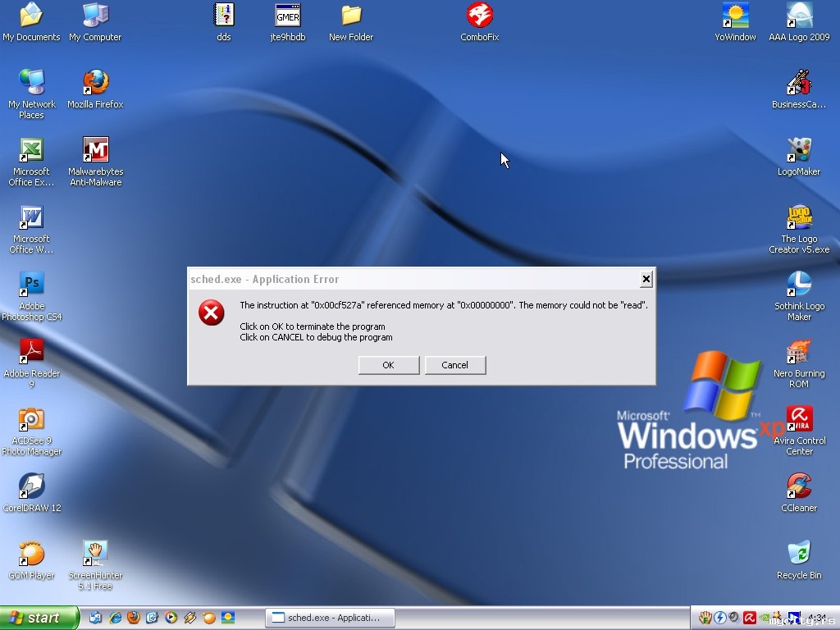840x630 pixels.
Task: Click the NVIDIA tray icon
Action: pos(765,618)
